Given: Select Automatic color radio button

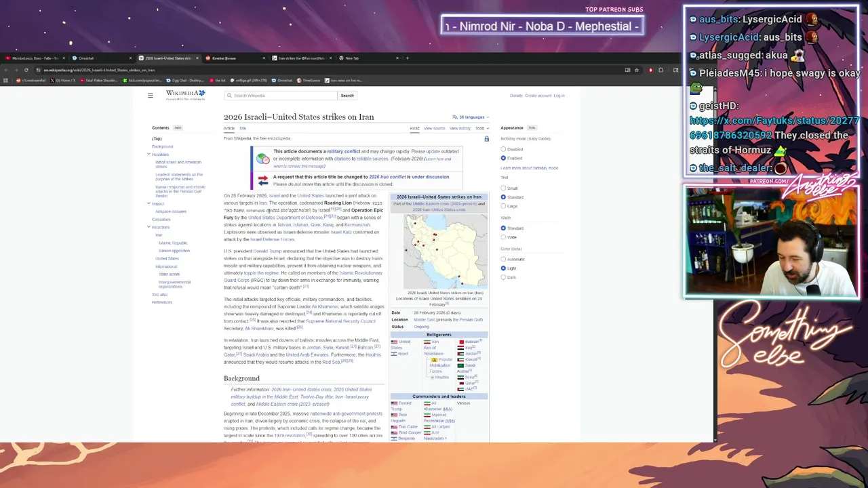Looking at the screenshot, I should tap(503, 259).
